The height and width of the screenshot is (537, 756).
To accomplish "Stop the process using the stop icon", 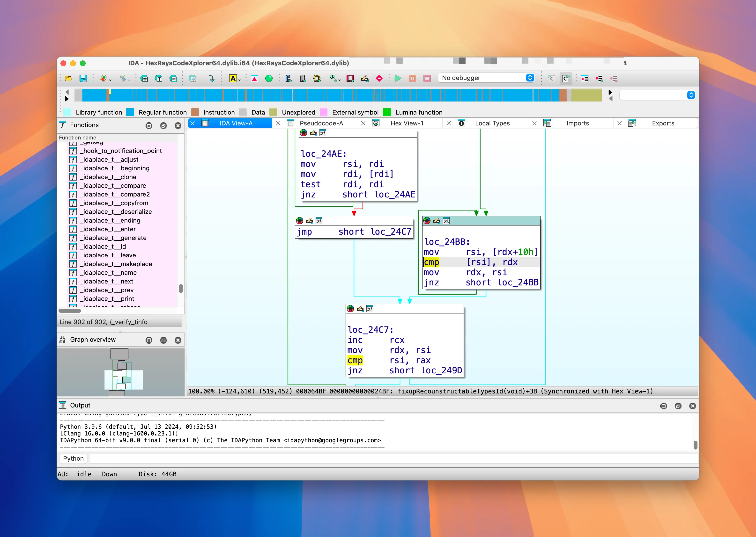I will [427, 78].
